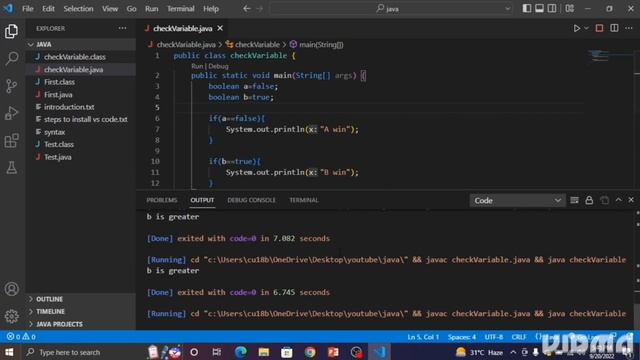Open the Accounts menu icon
The height and width of the screenshot is (360, 640).
point(11,289)
